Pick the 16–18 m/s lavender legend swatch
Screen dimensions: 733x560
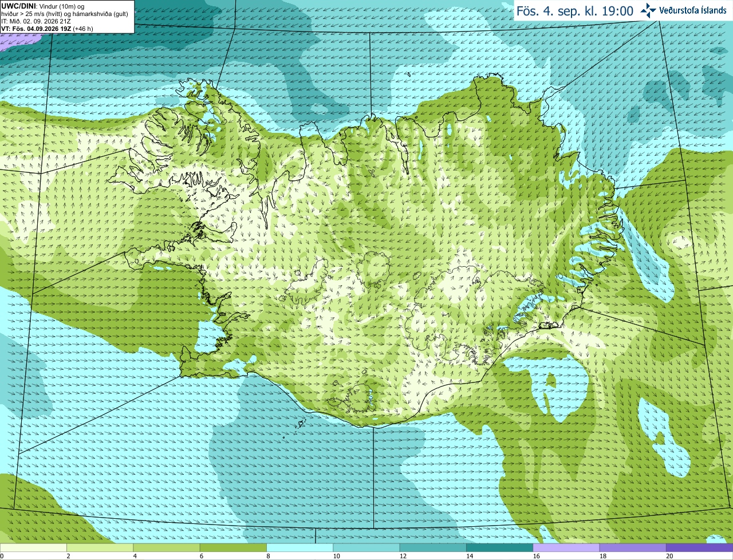566,547
